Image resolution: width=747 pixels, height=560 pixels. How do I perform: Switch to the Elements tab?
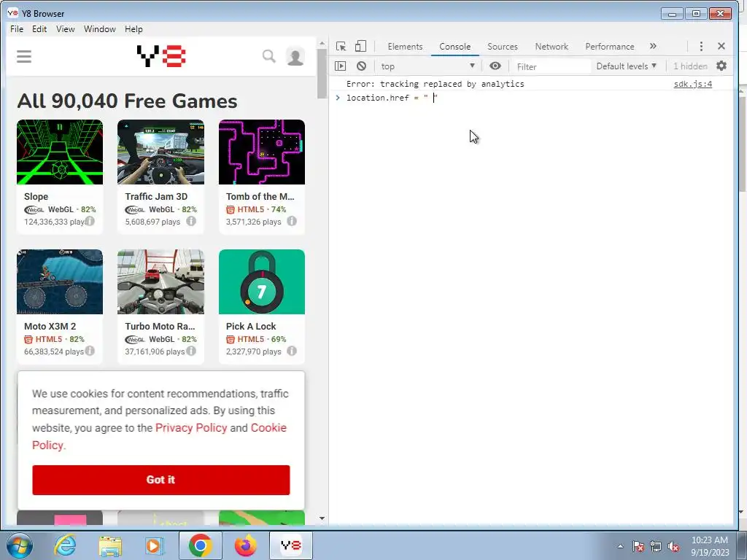tap(405, 47)
